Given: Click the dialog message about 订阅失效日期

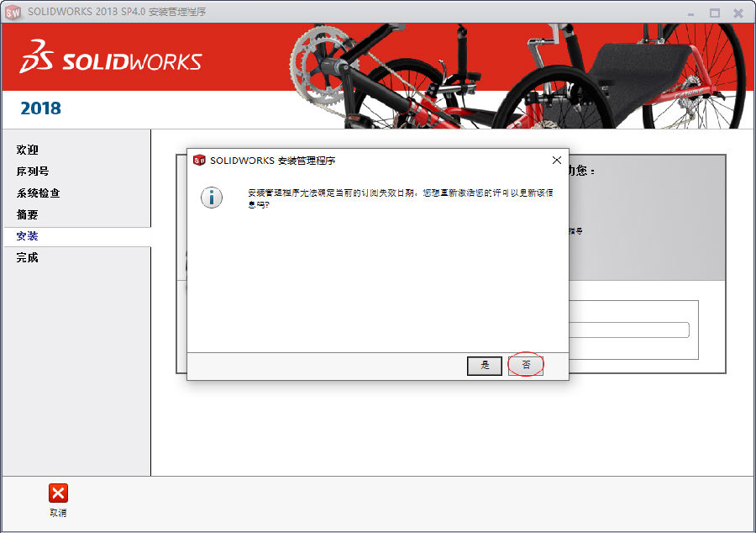Looking at the screenshot, I should 400,198.
